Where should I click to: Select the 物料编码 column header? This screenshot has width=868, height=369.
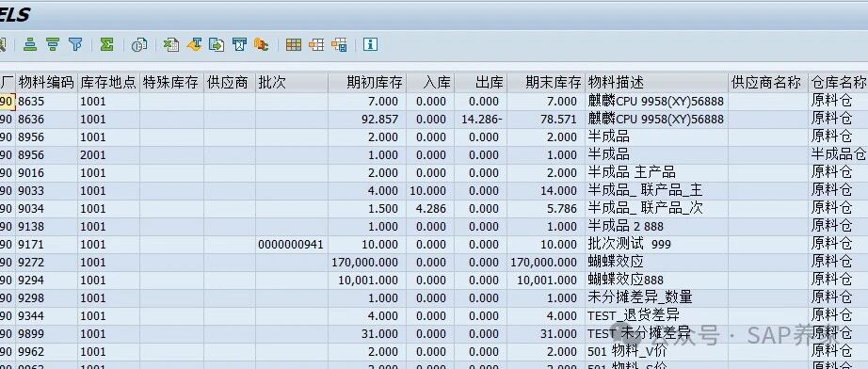(x=46, y=83)
